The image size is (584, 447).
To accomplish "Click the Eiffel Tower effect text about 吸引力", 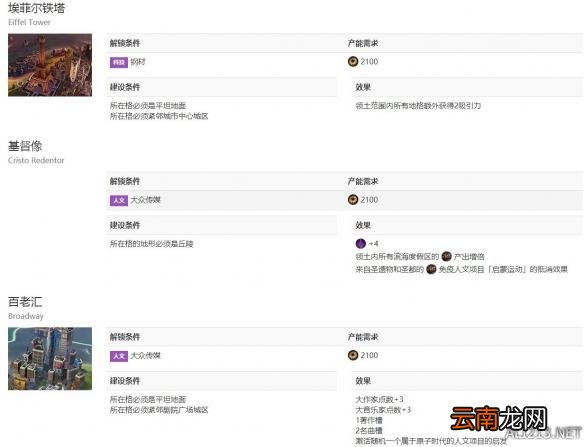I will point(418,106).
